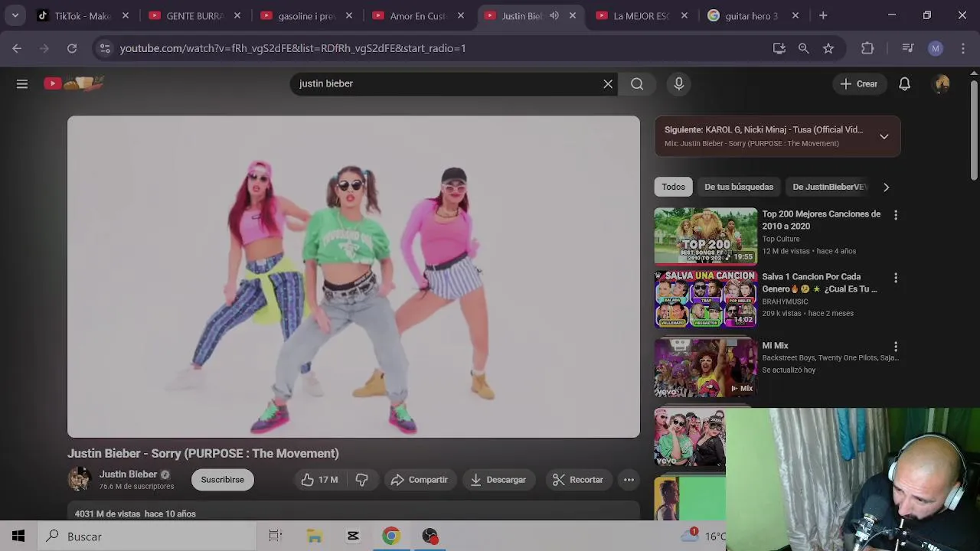Select the De JustinBieberVEVO chip
980x551 pixels.
829,187
